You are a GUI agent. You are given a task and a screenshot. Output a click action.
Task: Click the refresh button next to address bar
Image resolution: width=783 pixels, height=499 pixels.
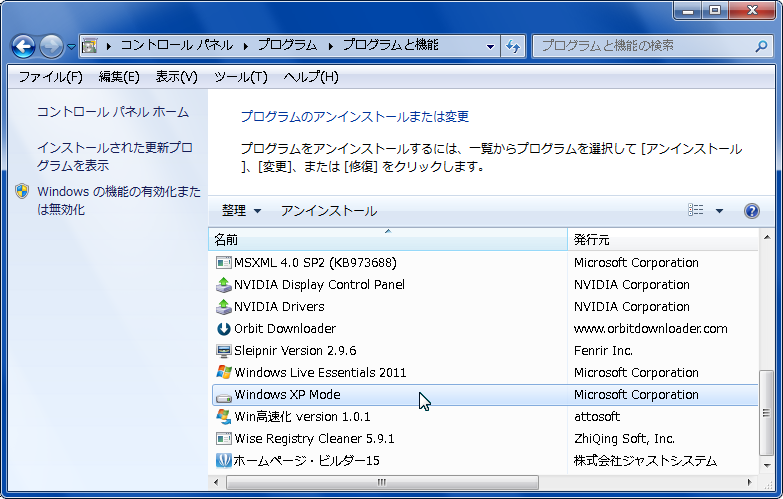pyautogui.click(x=513, y=46)
